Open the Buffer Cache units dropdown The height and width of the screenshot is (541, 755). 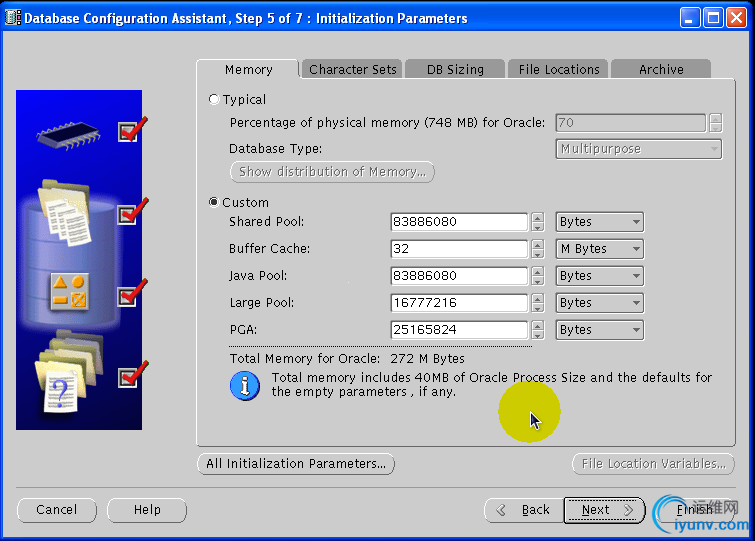point(599,249)
